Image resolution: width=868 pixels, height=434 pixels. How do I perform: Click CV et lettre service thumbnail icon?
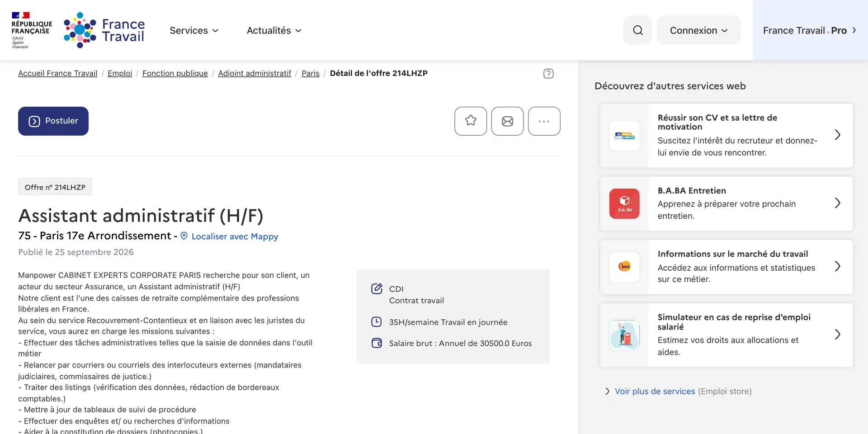click(x=624, y=136)
